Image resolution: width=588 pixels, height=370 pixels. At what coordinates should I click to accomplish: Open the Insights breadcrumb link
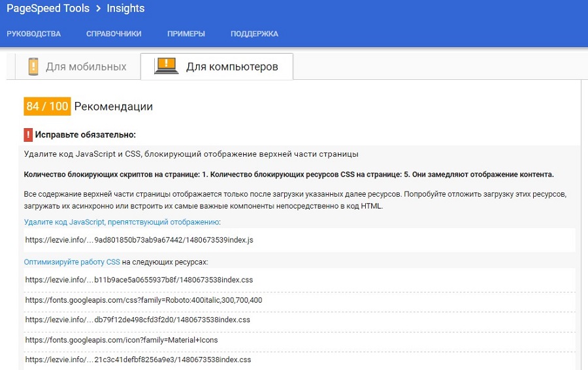[125, 8]
